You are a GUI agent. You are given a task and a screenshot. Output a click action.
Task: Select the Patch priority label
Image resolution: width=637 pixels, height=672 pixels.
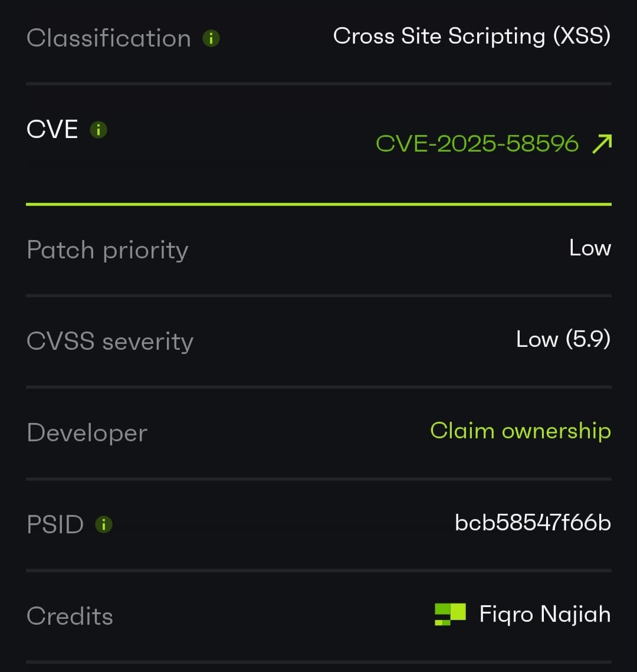tap(107, 250)
